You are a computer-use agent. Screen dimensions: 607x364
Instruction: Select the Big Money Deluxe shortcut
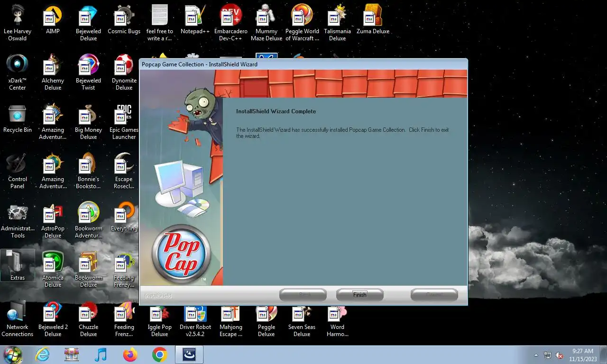coord(88,121)
